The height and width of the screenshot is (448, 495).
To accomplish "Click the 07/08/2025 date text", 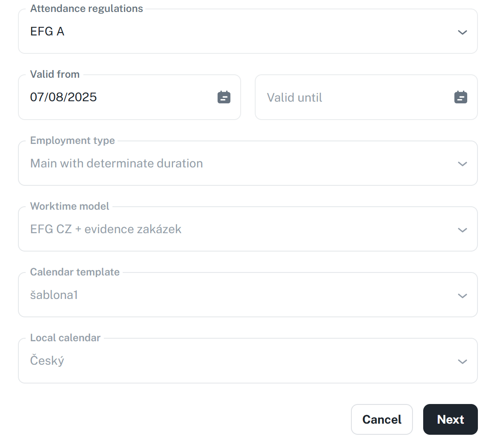I will (64, 97).
